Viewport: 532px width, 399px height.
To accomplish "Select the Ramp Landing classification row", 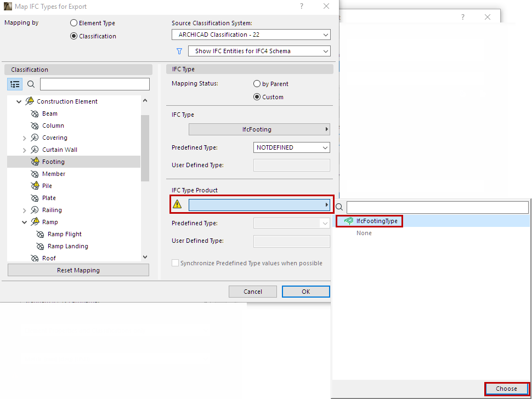I will pos(73,247).
